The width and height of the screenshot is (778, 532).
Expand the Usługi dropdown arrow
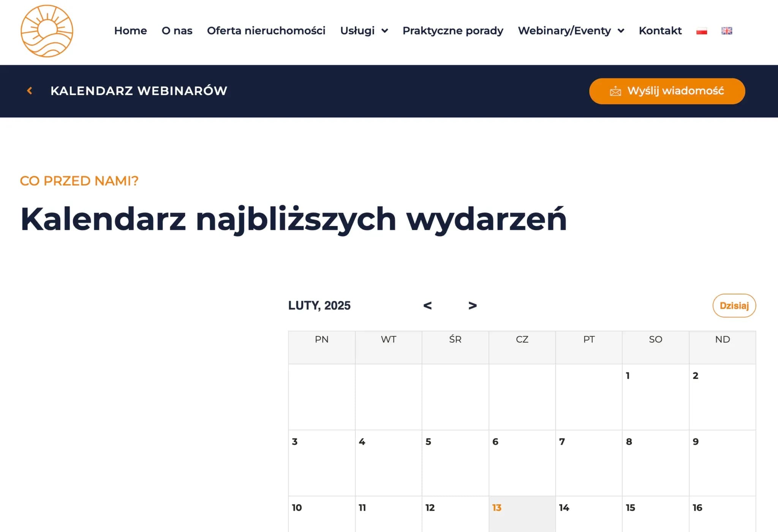pyautogui.click(x=385, y=31)
